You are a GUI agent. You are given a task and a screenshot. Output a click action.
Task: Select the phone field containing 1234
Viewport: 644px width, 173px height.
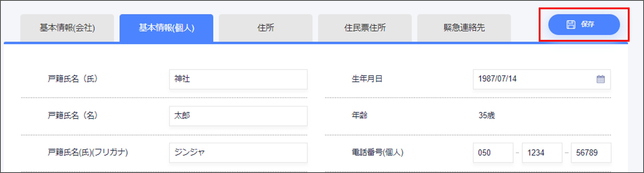542,153
